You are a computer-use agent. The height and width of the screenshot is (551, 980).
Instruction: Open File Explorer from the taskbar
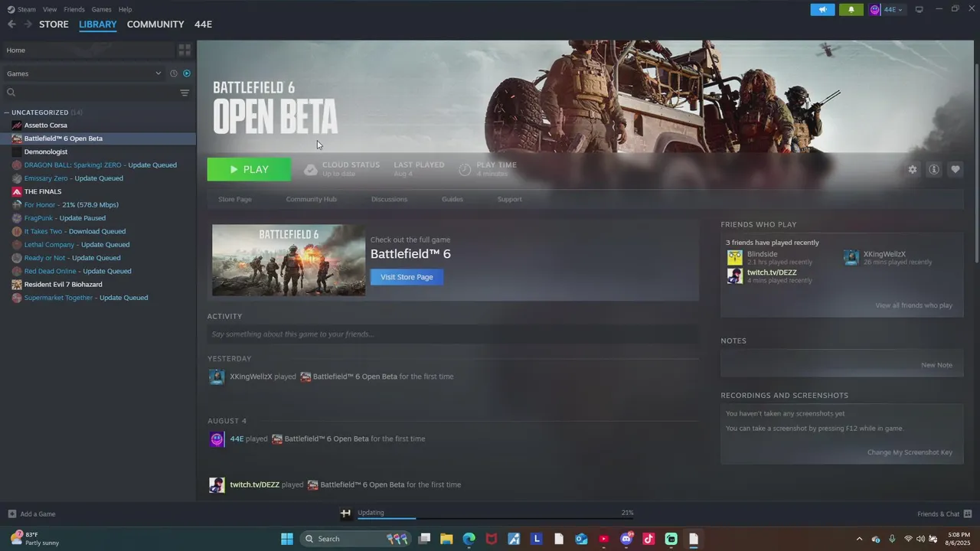[x=446, y=539]
